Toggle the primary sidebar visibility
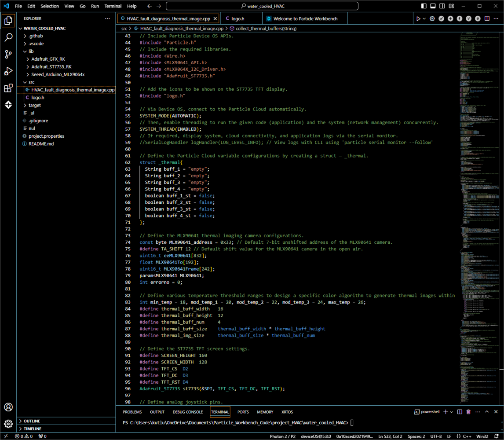Screen dimensions: 504x440 coord(424,6)
